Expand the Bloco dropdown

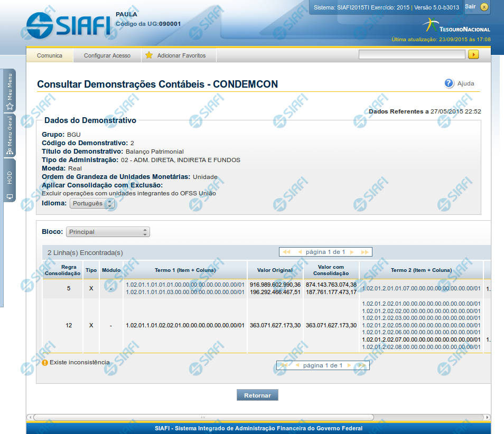click(x=108, y=232)
